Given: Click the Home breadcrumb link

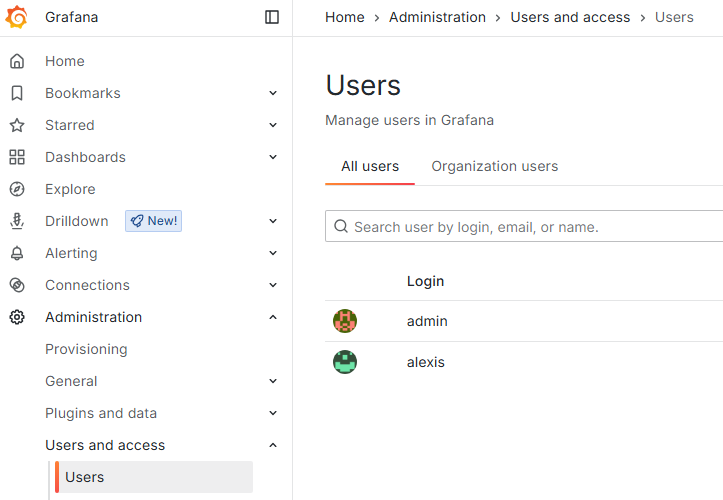Looking at the screenshot, I should point(344,17).
